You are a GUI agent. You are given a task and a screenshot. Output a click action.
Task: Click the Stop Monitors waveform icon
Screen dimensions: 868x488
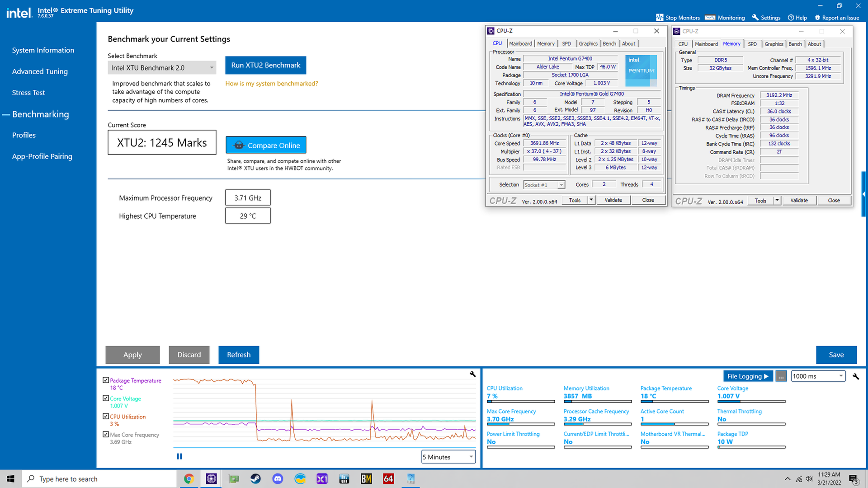(660, 18)
